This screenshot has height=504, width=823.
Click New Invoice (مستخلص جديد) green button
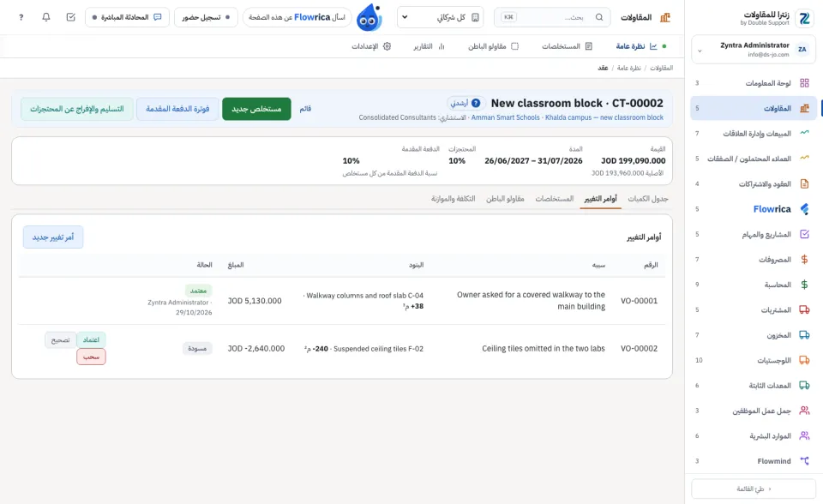tap(256, 109)
